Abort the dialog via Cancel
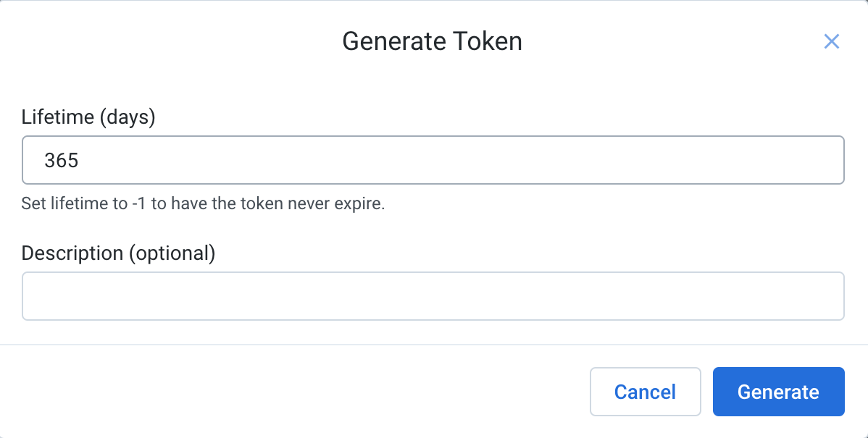Image resolution: width=868 pixels, height=438 pixels. pos(645,391)
